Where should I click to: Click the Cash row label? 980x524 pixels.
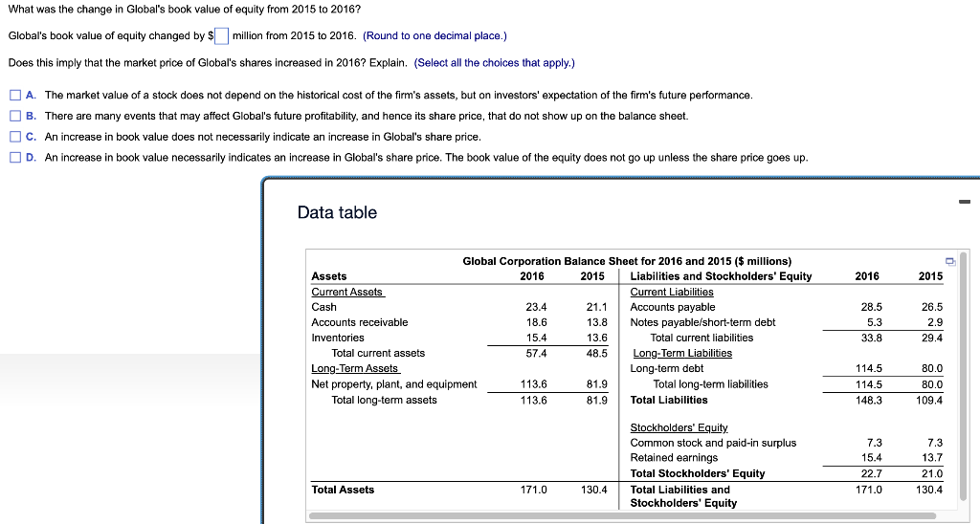(x=323, y=307)
